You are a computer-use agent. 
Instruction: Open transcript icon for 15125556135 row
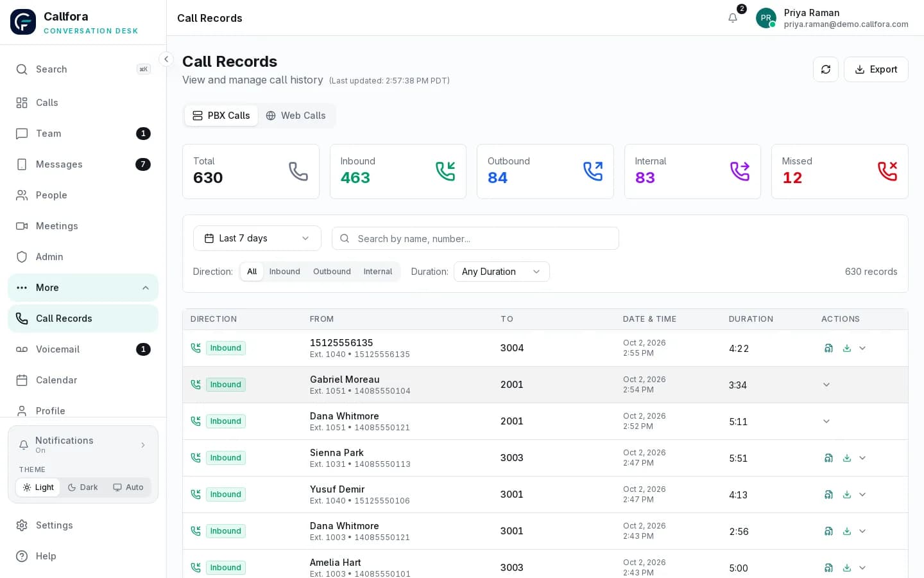click(828, 348)
